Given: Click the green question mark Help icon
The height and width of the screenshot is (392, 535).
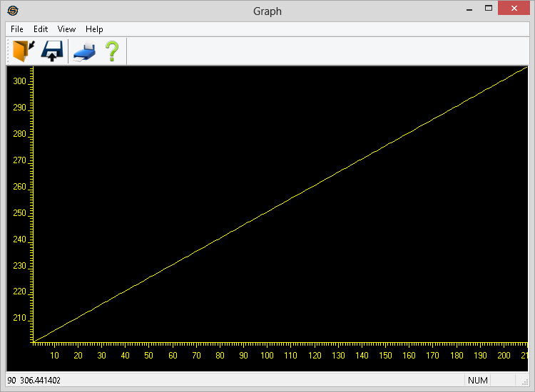Looking at the screenshot, I should [x=112, y=51].
